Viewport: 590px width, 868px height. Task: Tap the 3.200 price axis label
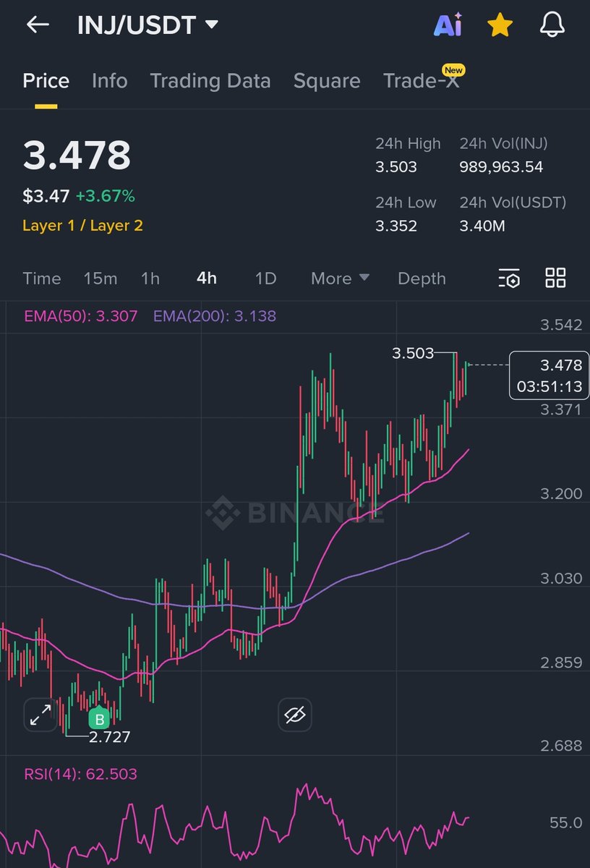pos(561,493)
